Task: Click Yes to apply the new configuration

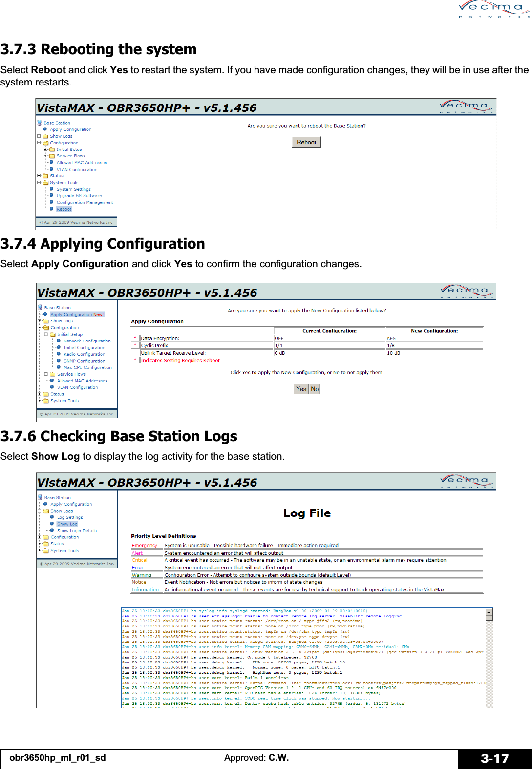Action: pyautogui.click(x=301, y=389)
